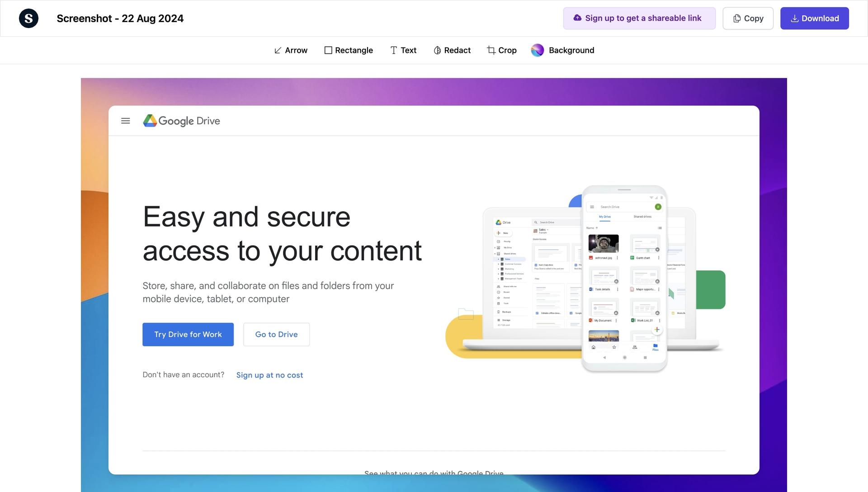Select the Rectangle annotation tool
Viewport: 868px width, 492px height.
click(x=348, y=50)
